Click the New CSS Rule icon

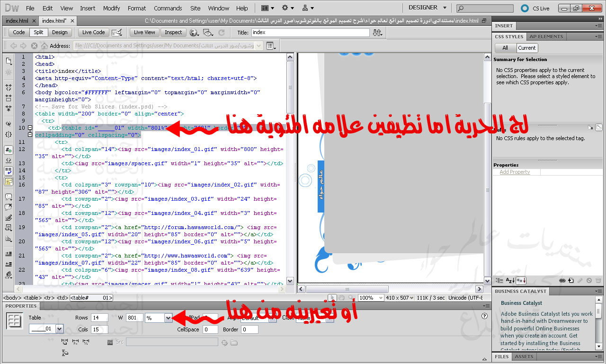[571, 281]
